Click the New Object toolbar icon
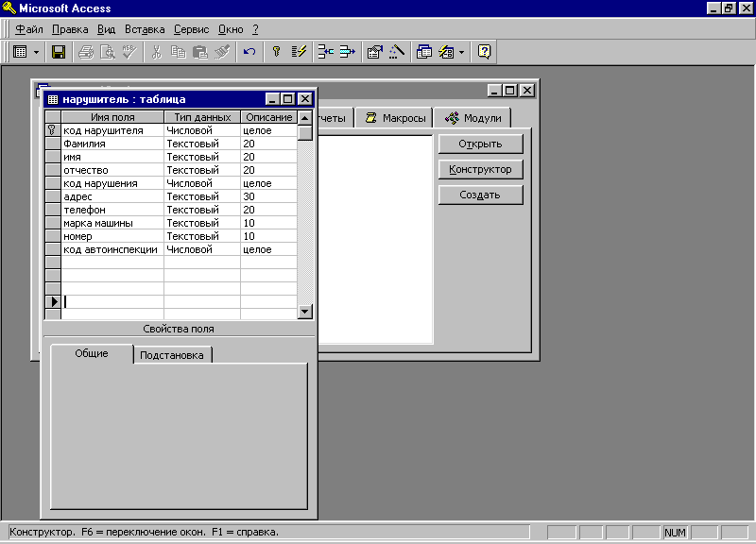The image size is (756, 544). coord(446,52)
